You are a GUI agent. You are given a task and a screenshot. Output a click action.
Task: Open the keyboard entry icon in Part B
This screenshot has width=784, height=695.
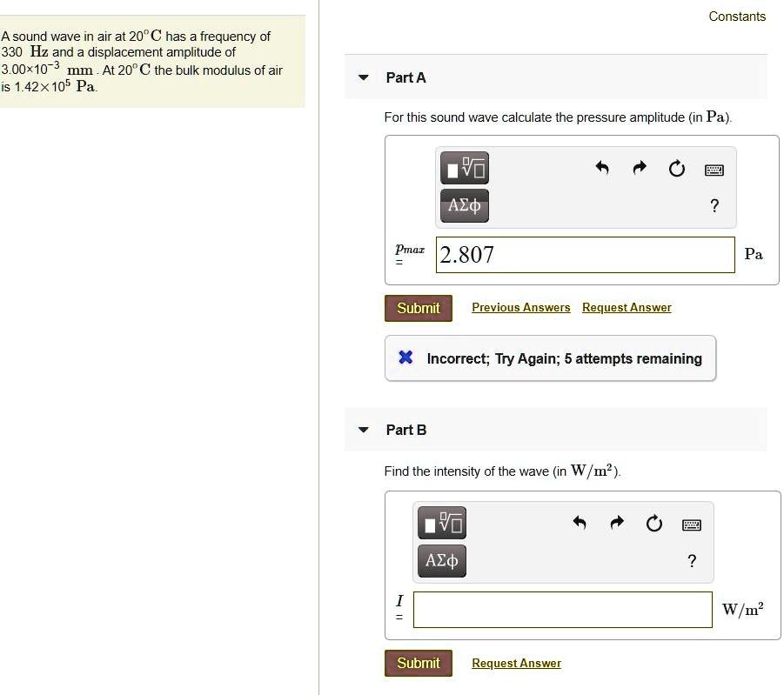point(690,525)
